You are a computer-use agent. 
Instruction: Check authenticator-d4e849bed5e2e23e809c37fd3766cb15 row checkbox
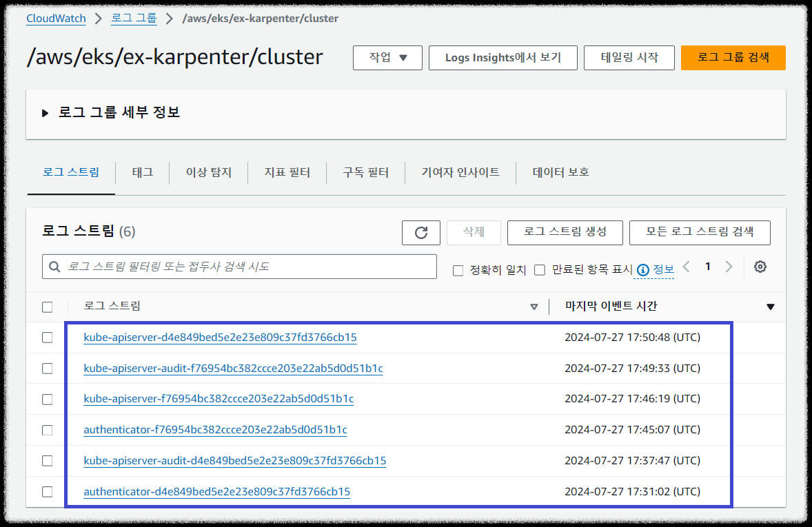[47, 492]
